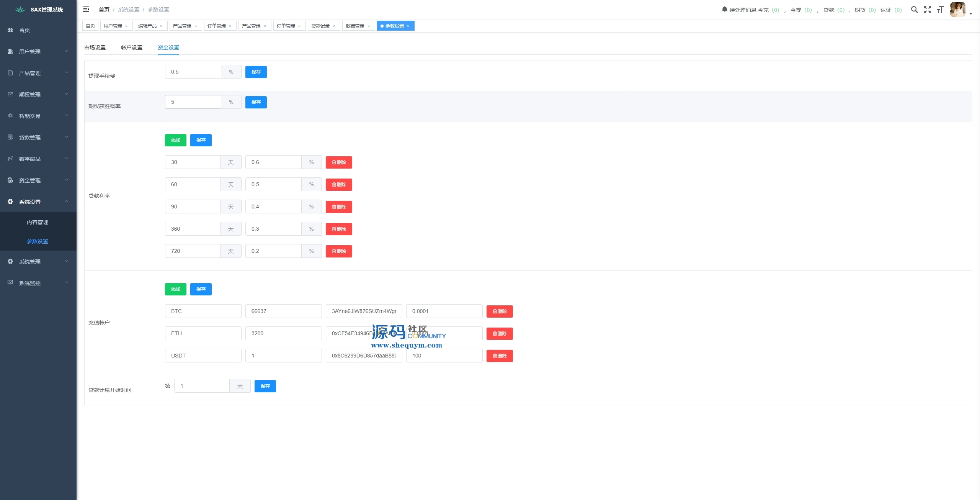Save the 提现手续费 withdrawal fee value
Image resolution: width=980 pixels, height=500 pixels.
pyautogui.click(x=256, y=72)
